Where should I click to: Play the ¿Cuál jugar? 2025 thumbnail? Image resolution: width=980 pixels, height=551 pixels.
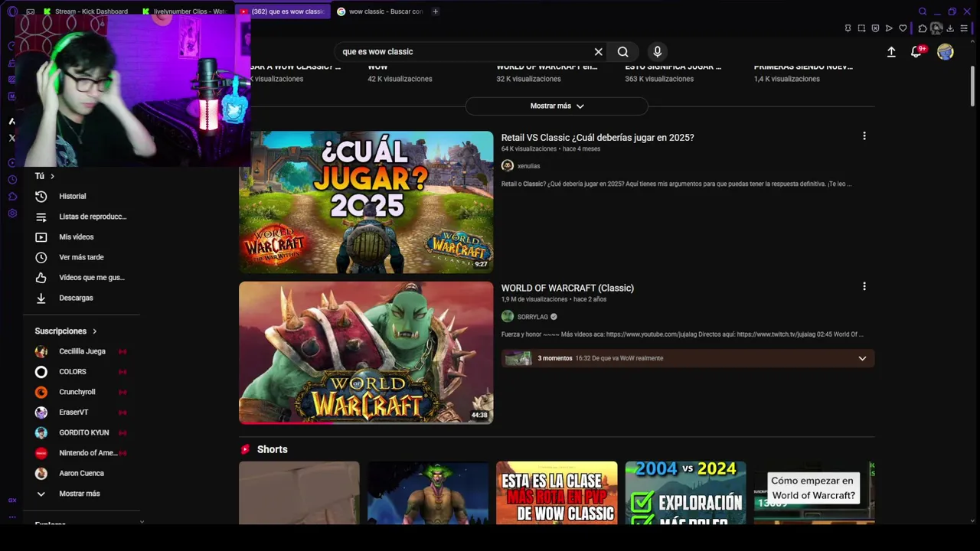366,202
